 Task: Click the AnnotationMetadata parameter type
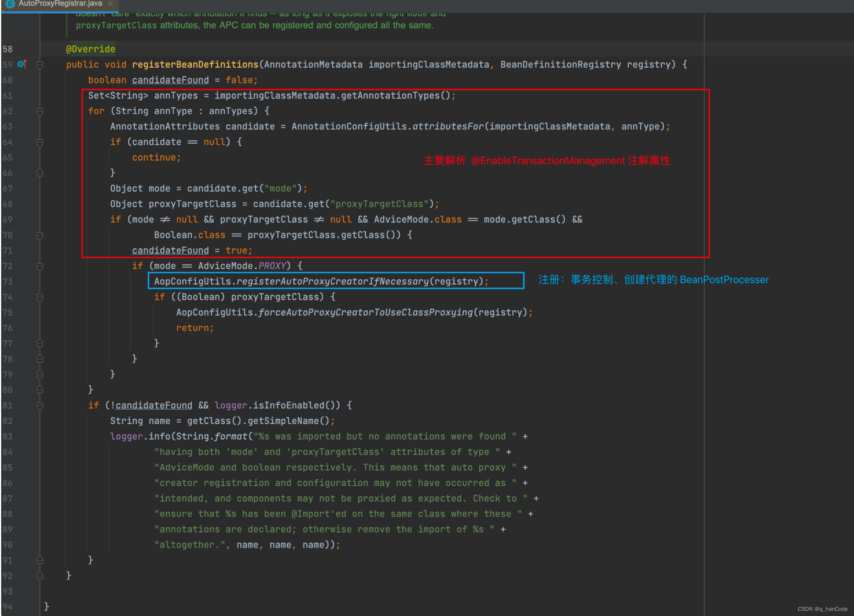click(x=313, y=65)
